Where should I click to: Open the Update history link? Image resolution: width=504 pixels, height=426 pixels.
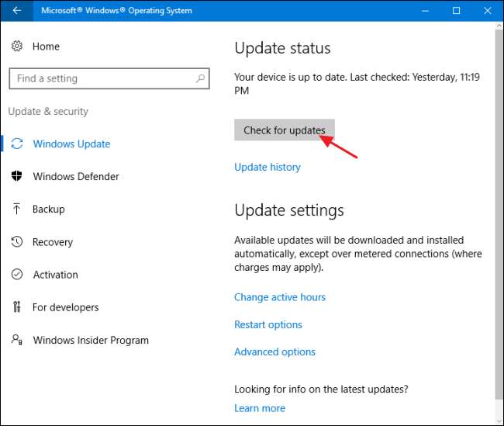coord(267,167)
